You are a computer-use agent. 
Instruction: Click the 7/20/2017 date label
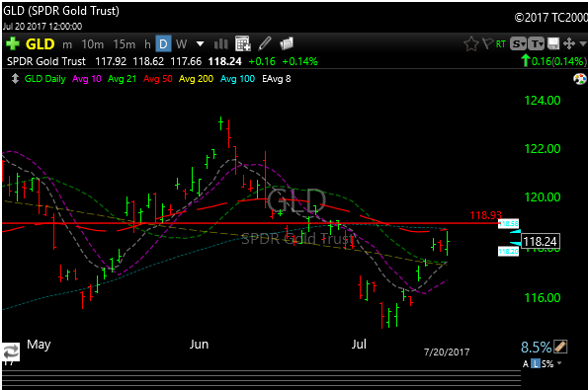click(x=447, y=352)
